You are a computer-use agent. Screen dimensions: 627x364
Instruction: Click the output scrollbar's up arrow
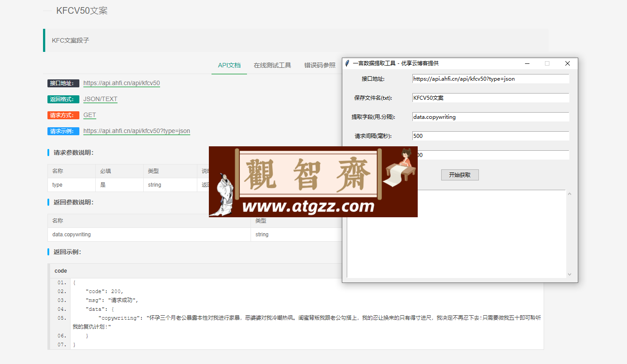point(570,194)
